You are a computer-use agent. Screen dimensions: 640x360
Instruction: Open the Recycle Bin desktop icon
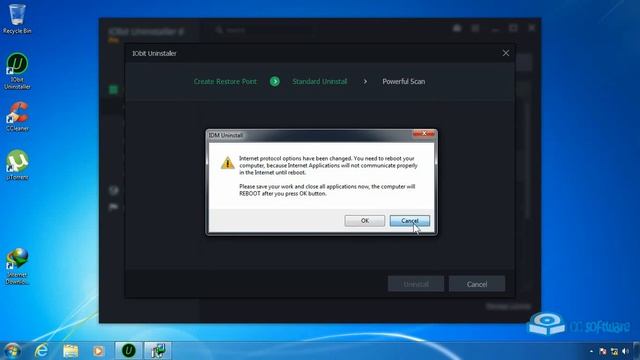17,19
